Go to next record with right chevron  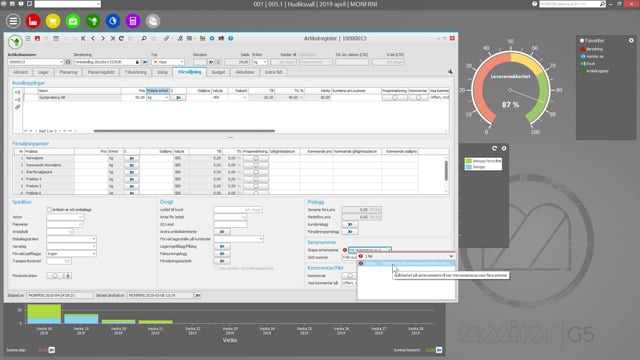coord(102,38)
